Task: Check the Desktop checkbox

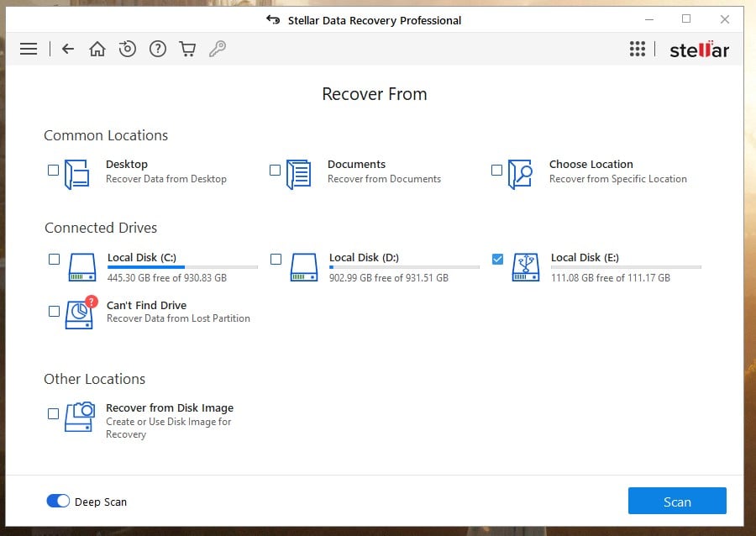Action: (x=53, y=170)
